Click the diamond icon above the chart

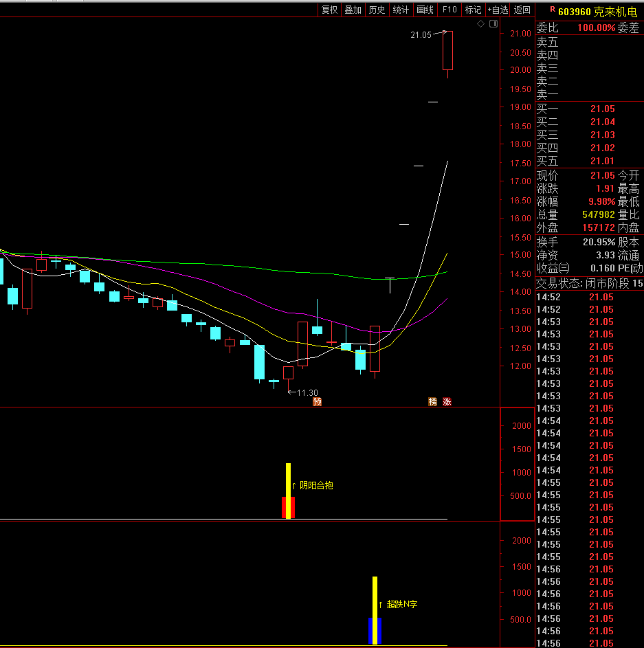(480, 24)
